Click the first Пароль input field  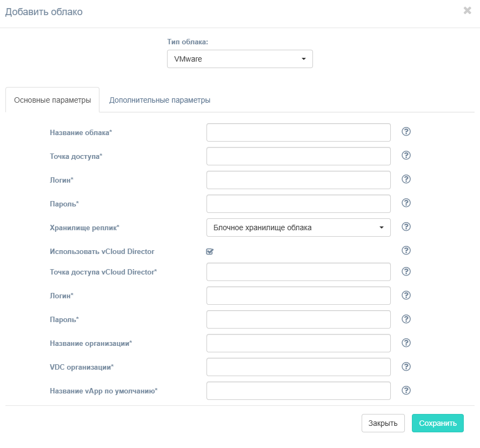coord(298,204)
